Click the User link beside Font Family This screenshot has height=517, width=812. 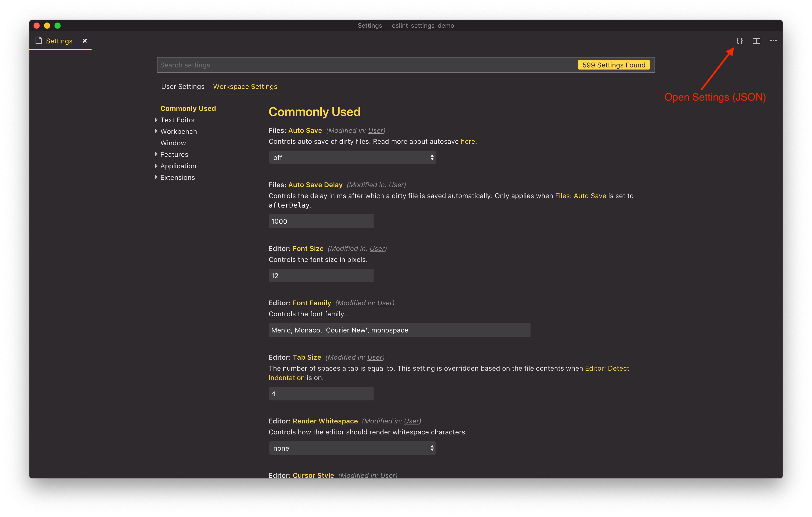385,303
